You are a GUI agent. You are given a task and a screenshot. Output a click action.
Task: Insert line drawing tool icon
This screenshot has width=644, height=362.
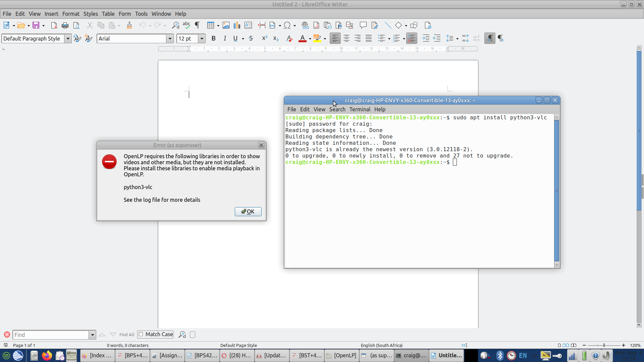coord(388,25)
